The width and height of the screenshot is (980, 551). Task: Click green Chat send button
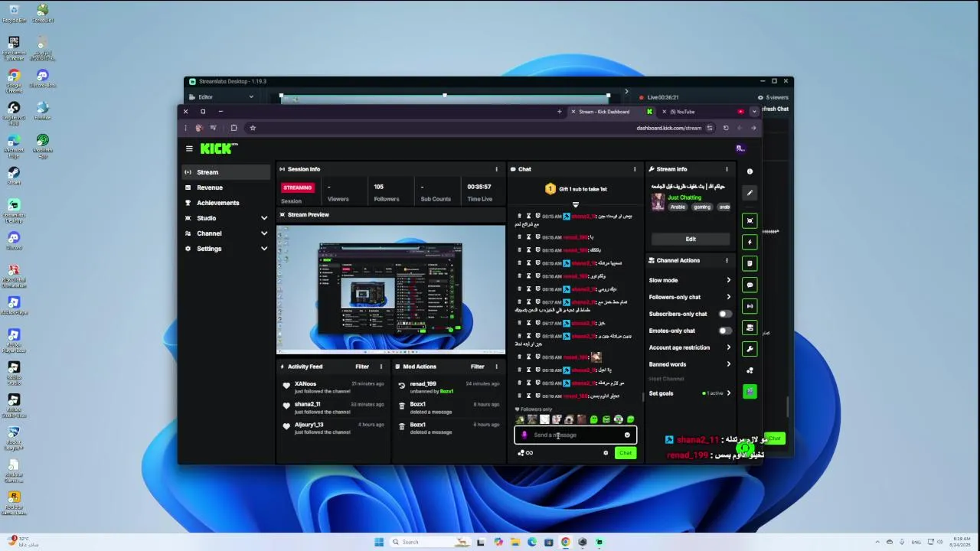pyautogui.click(x=626, y=453)
